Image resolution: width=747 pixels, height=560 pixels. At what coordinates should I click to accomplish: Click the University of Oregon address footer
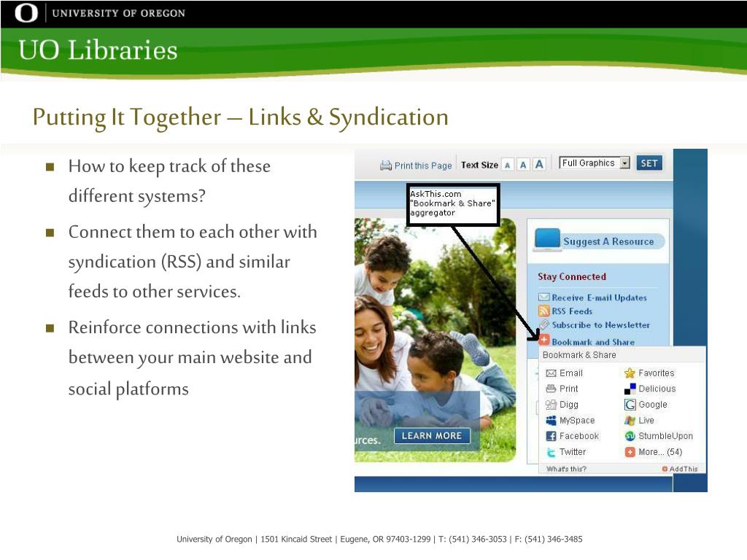point(379,539)
